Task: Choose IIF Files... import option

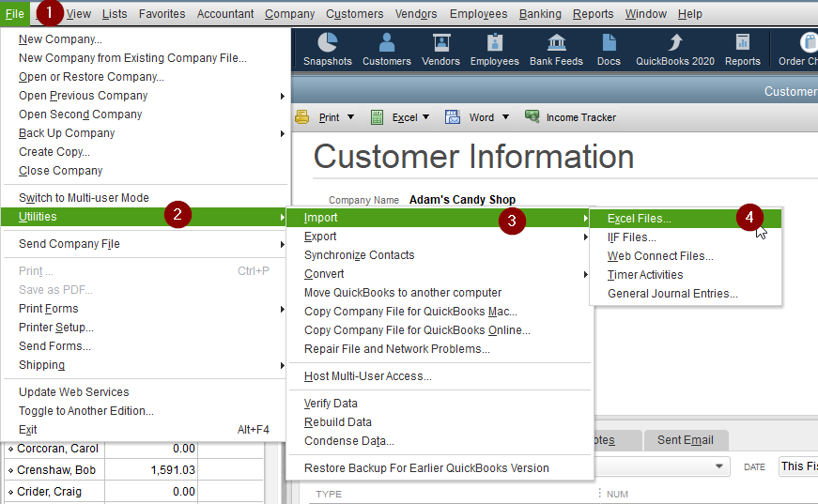Action: (x=686, y=237)
